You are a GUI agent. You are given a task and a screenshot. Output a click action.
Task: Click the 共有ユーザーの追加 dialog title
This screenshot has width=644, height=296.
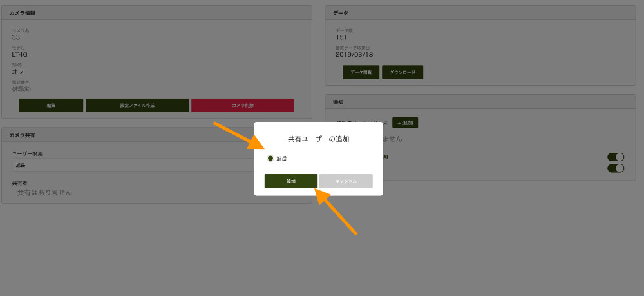click(x=318, y=139)
